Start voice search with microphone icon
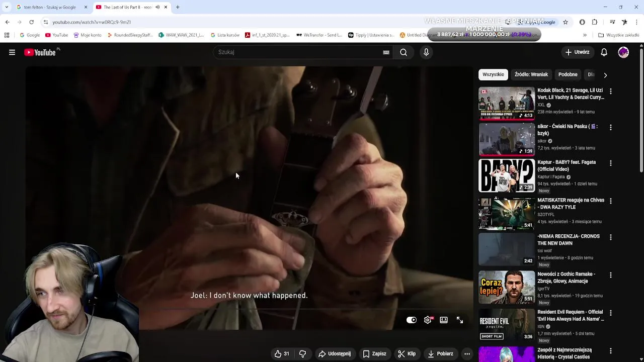This screenshot has width=644, height=362. click(426, 52)
